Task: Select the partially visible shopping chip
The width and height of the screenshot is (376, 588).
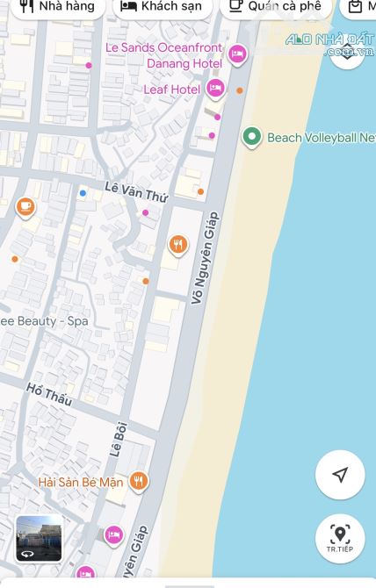Action: click(358, 7)
